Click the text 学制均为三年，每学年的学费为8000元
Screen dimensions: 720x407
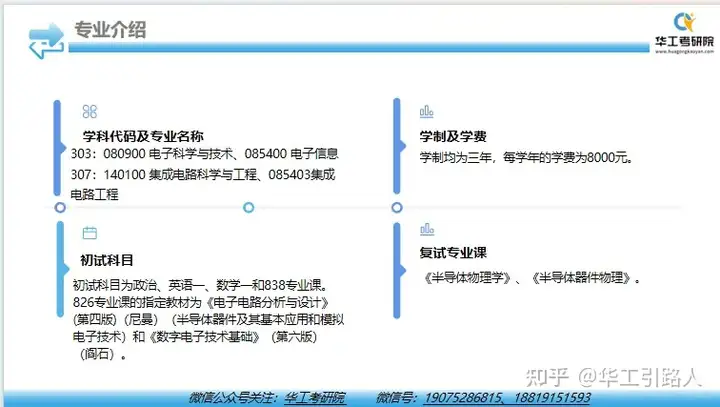point(526,158)
